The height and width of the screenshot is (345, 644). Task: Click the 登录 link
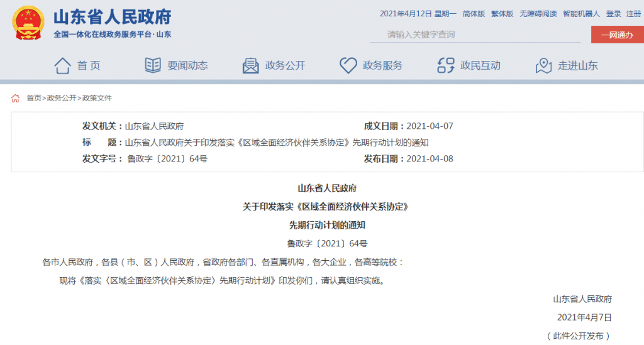614,14
